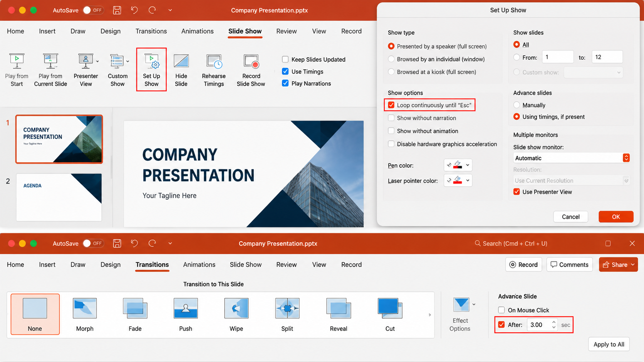Toggle AutoSave in bottom window
This screenshot has height=362, width=644.
(93, 243)
